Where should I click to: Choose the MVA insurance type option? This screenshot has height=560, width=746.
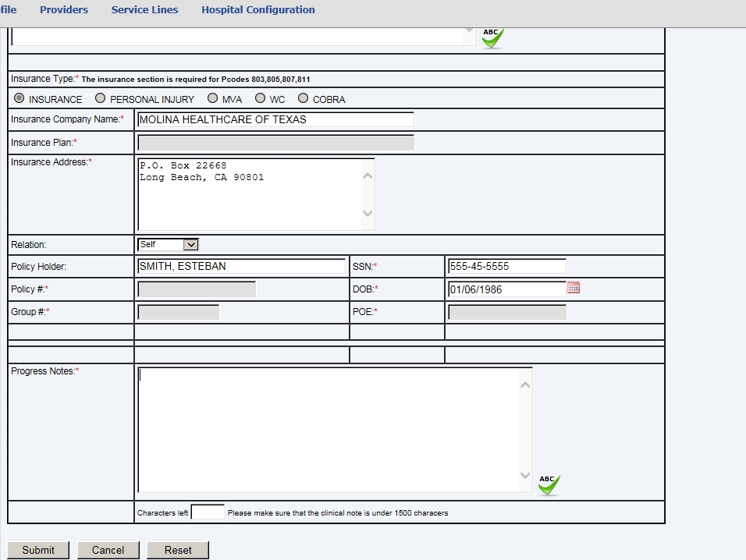coord(212,98)
